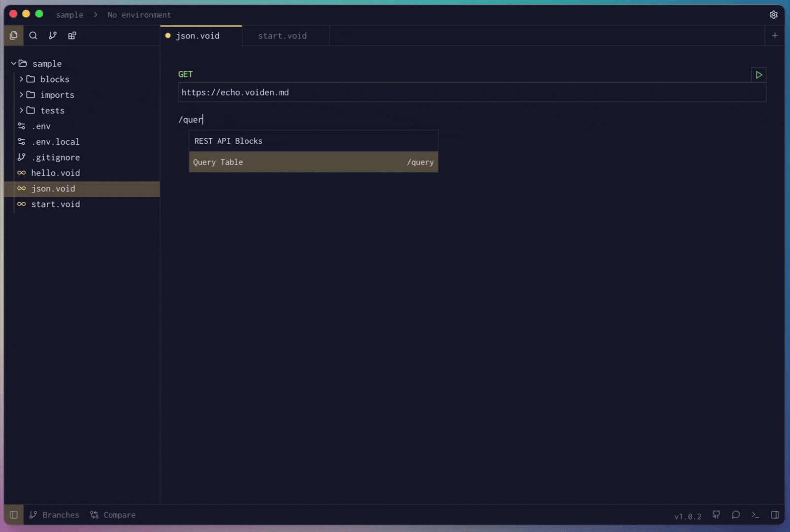Click the GitHub icon in the status bar
This screenshot has width=790, height=532.
[717, 515]
